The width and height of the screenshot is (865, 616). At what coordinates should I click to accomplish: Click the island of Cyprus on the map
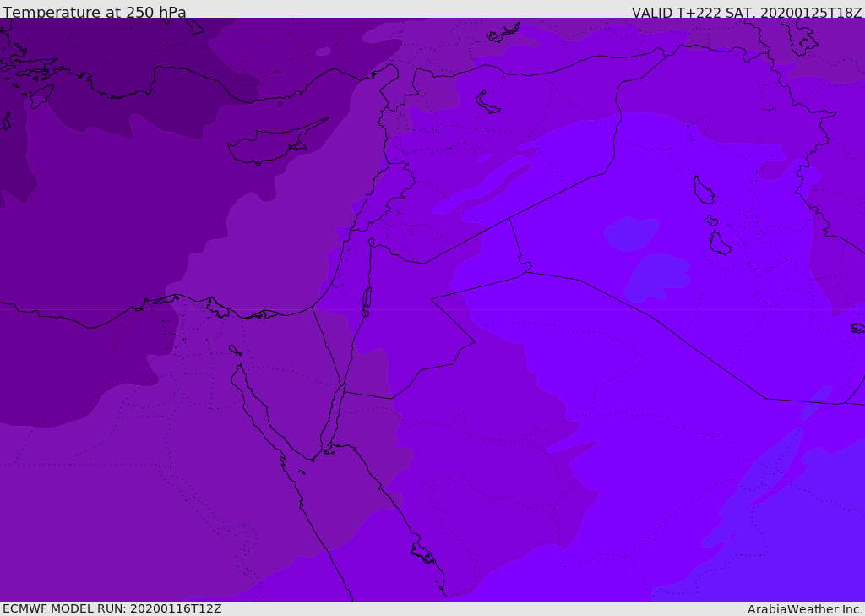[276, 144]
